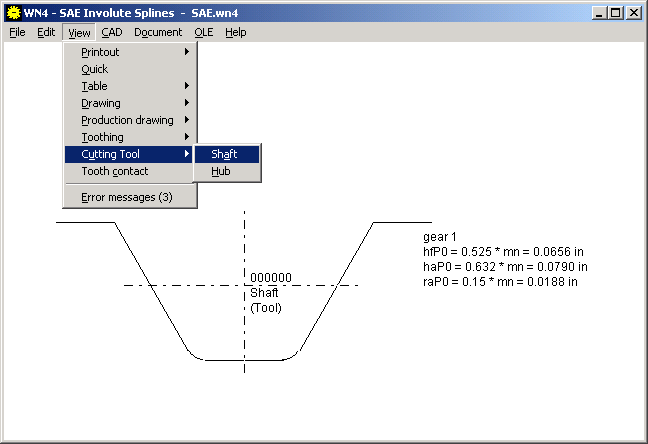Open the Help menu
The height and width of the screenshot is (444, 648).
[x=235, y=32]
